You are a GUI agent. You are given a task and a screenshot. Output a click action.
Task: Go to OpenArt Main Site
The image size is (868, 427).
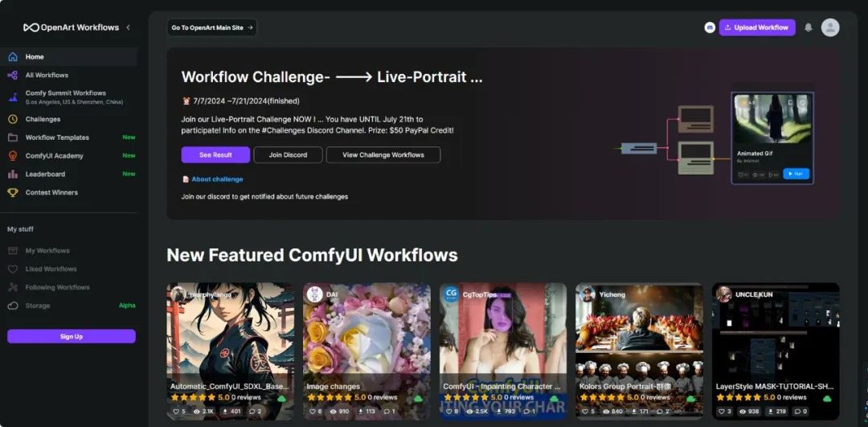click(212, 27)
